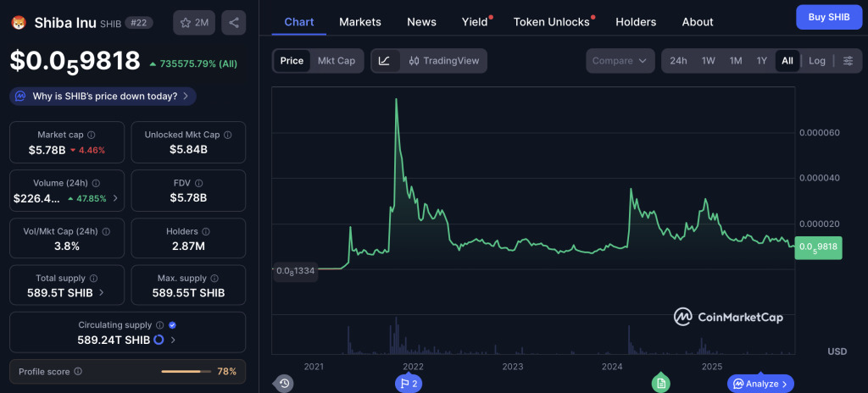This screenshot has width=868, height=393.
Task: Open the TradingView candlestick chart
Action: [x=444, y=61]
